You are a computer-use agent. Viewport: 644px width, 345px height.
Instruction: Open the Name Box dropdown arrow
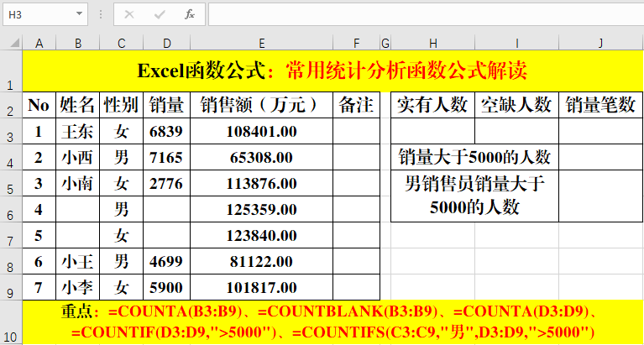pyautogui.click(x=79, y=14)
